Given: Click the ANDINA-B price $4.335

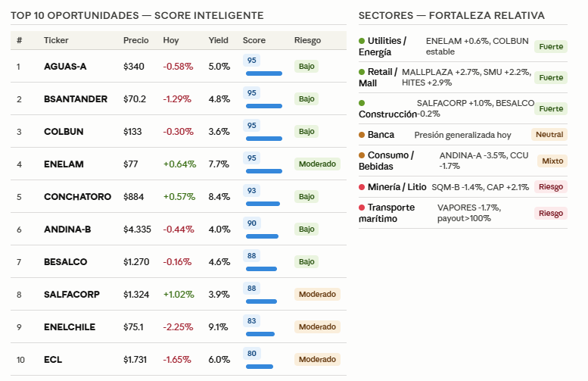Looking at the screenshot, I should click(x=137, y=230).
